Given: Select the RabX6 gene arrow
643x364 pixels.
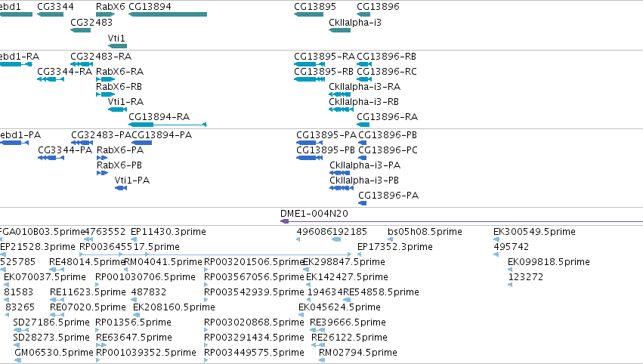Looking at the screenshot, I should (x=105, y=14).
